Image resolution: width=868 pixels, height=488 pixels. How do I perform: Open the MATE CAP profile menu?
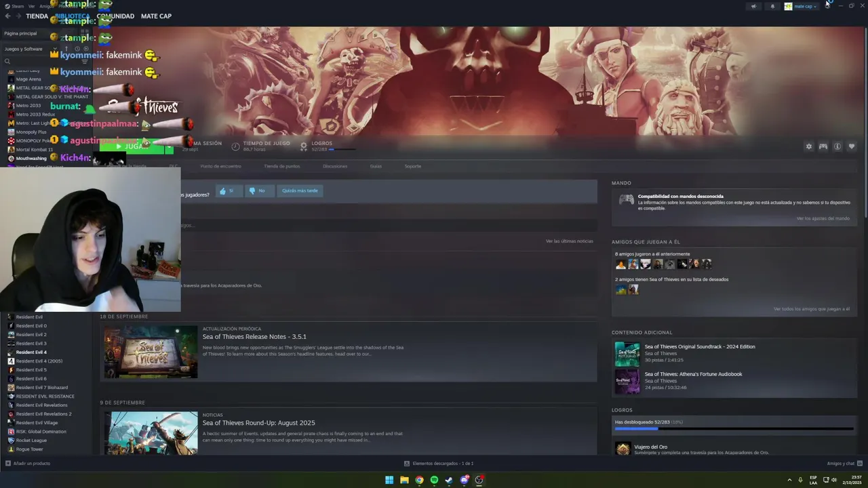tap(156, 16)
